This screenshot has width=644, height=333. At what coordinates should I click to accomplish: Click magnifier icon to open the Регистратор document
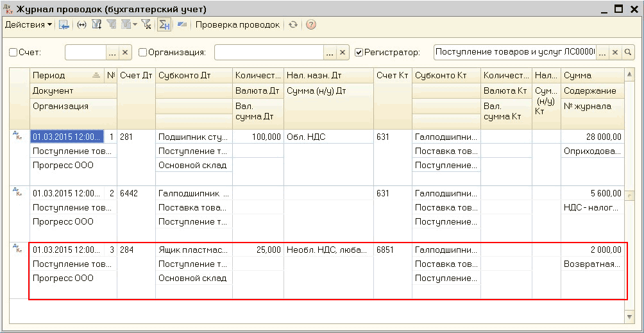pos(629,52)
